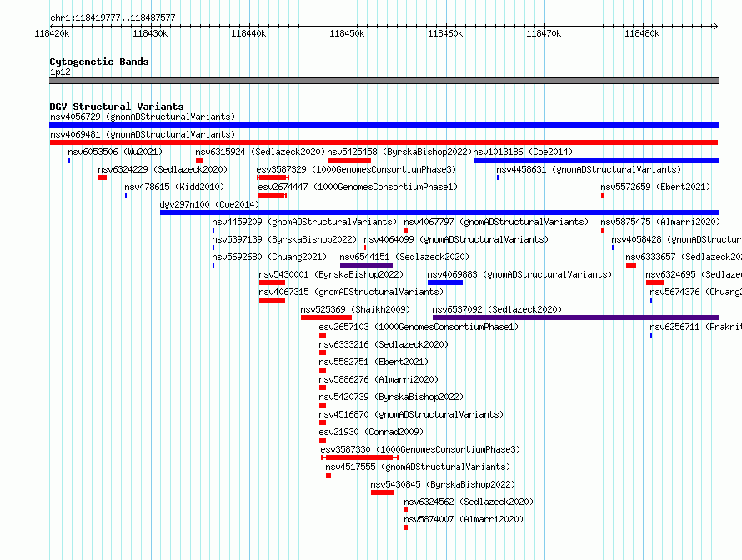Screen dimensions: 742x560
Task: Select variant nsv5425458 (ByrskaBishop2022)
Action: 399,152
